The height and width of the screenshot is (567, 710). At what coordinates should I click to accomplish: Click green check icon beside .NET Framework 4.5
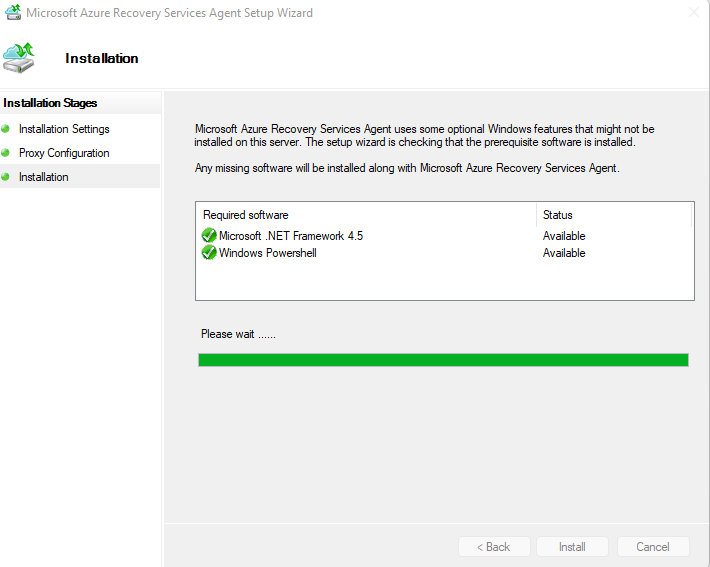[x=209, y=235]
